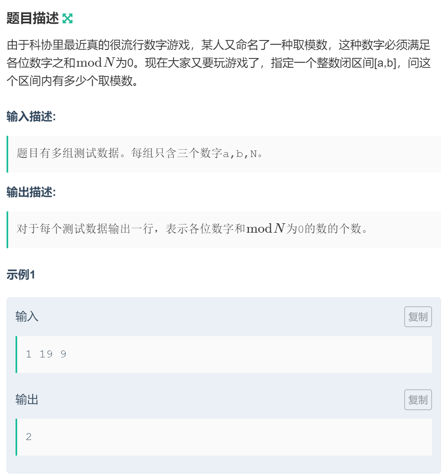Click the green bar beside sample input
The image size is (448, 476).
tap(16, 354)
